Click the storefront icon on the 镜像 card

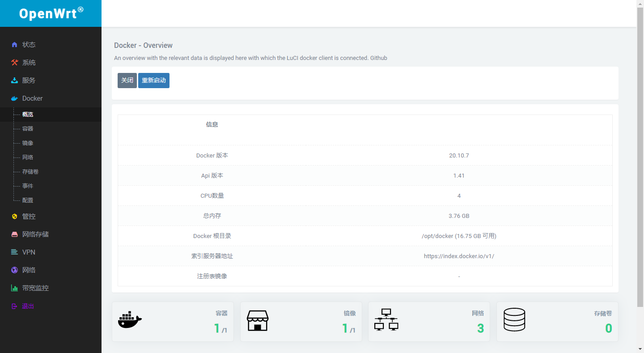click(x=258, y=320)
